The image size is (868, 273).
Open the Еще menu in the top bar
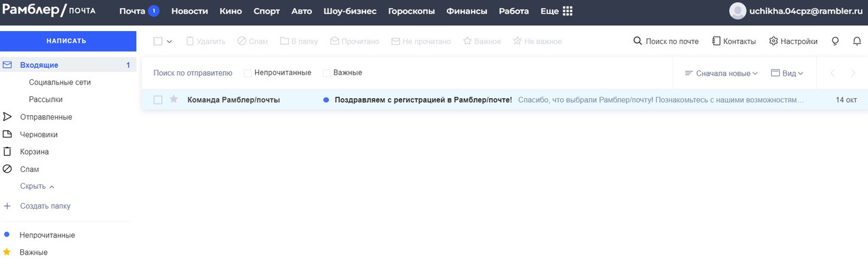[549, 12]
